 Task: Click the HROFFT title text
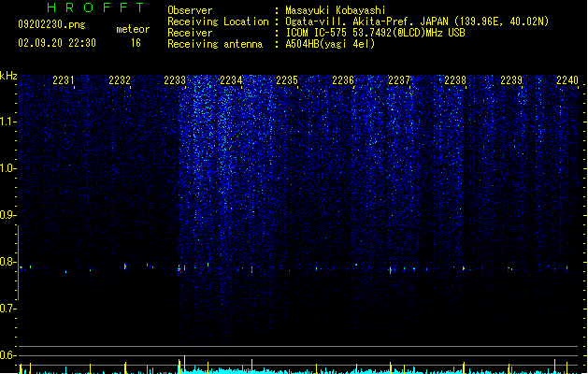95,7
